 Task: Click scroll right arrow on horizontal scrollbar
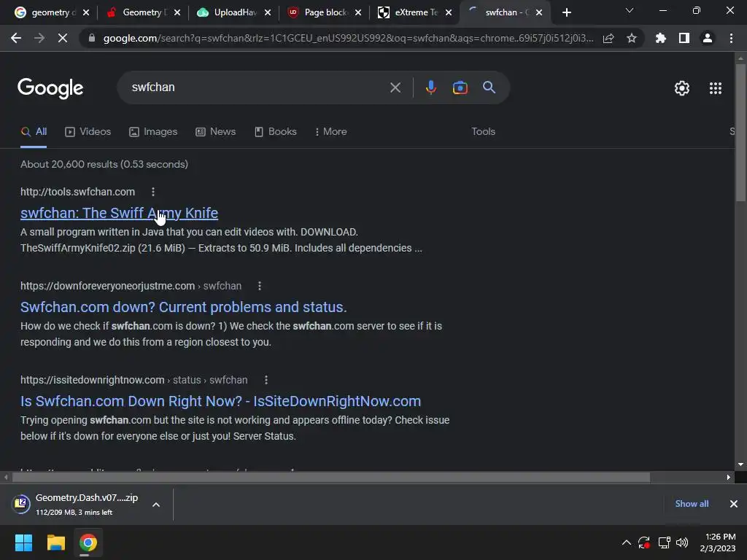(729, 477)
